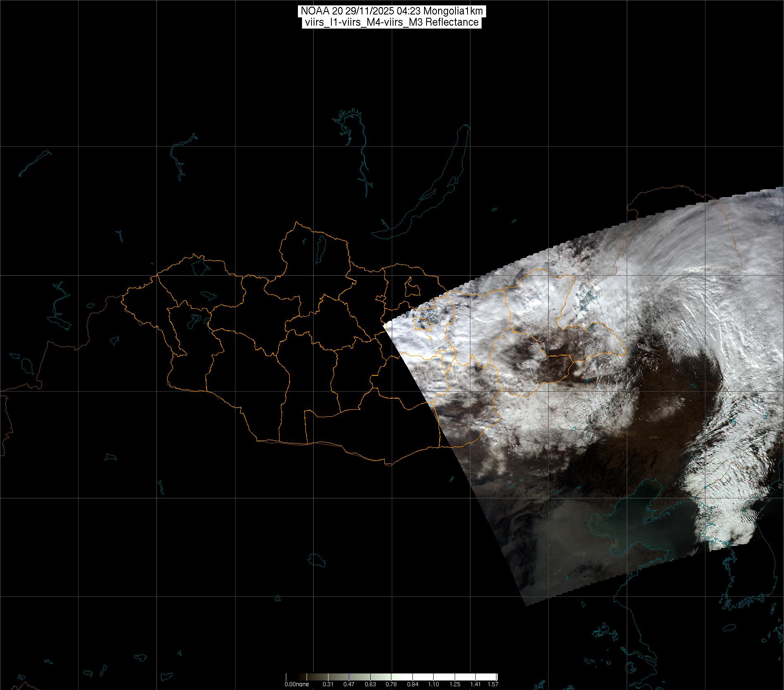Click the 0.78 tick on the colorbar

coord(391,684)
